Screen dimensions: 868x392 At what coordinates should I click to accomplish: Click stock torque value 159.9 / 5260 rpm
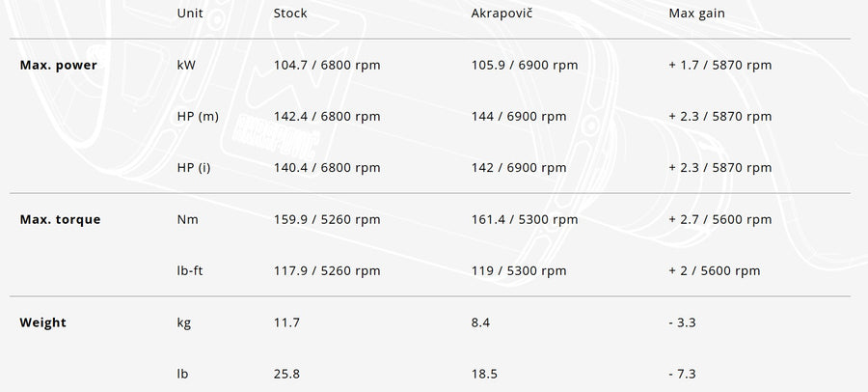[x=327, y=219]
